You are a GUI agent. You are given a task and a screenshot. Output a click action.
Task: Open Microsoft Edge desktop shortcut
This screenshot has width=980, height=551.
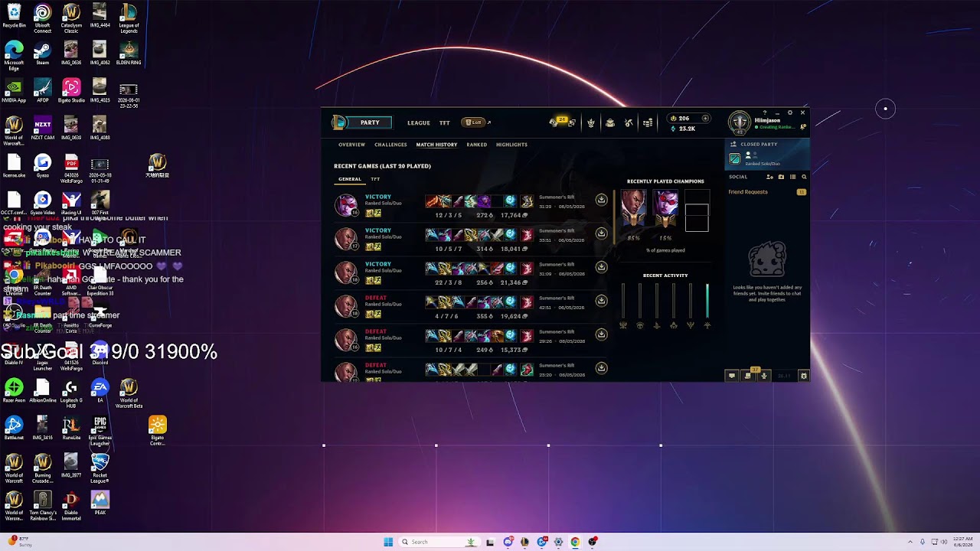tap(14, 57)
